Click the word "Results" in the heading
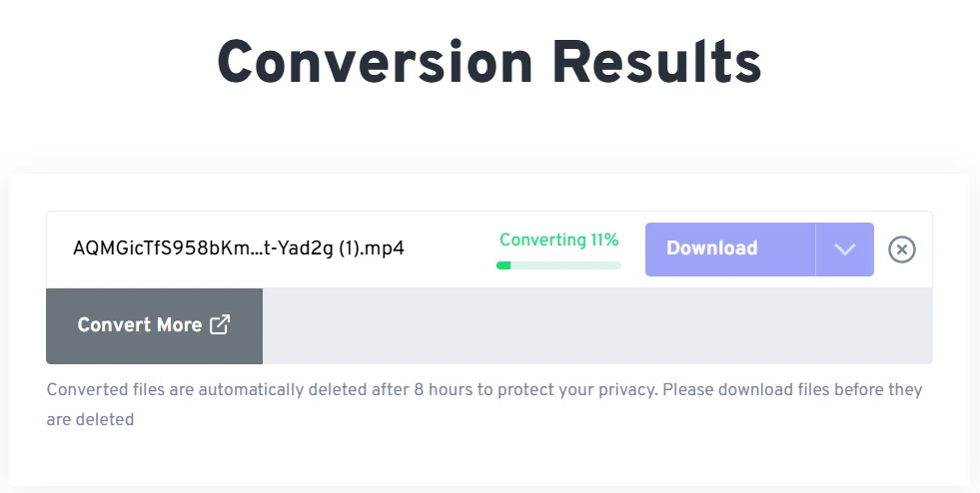This screenshot has height=493, width=980. [x=656, y=63]
